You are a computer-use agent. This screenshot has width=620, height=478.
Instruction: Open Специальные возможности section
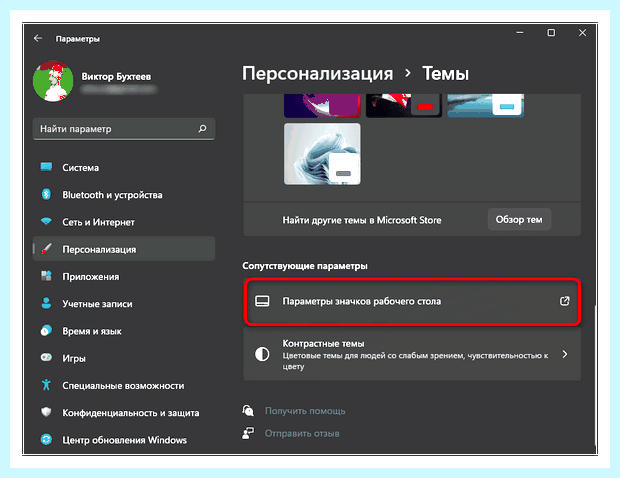tap(124, 385)
